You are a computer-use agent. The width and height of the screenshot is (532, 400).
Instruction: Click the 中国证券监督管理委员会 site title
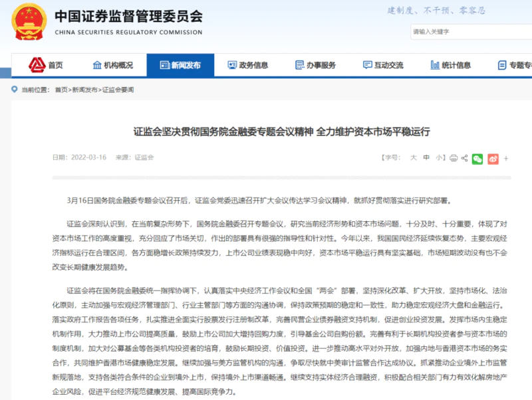coord(128,16)
